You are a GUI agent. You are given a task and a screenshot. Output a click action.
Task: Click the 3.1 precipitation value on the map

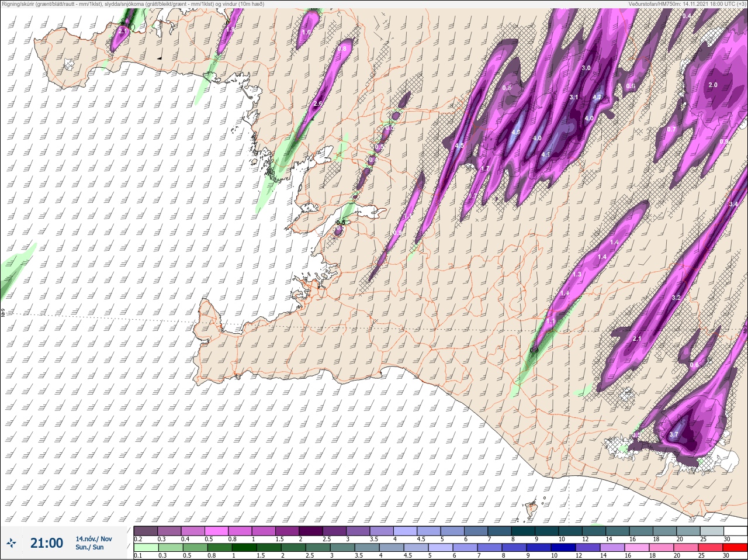[573, 97]
